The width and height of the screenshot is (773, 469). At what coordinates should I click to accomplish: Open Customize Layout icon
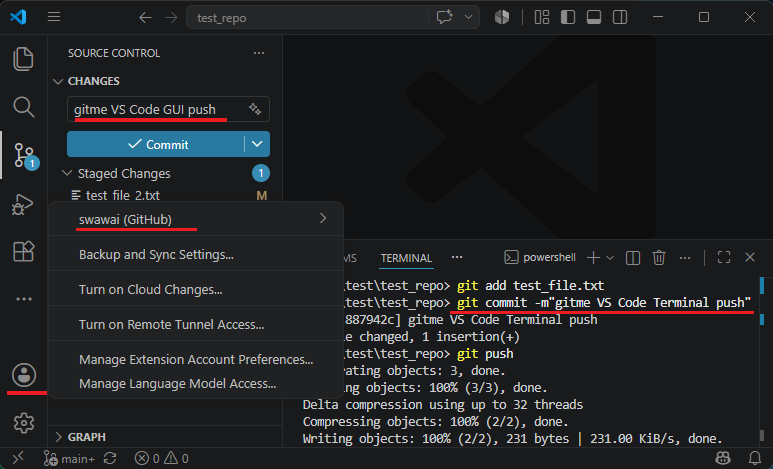542,17
